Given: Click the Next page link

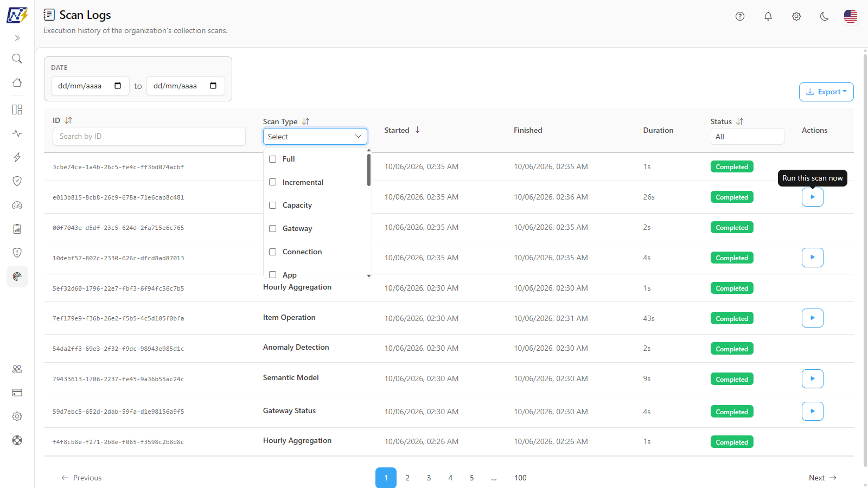Looking at the screenshot, I should [x=822, y=478].
